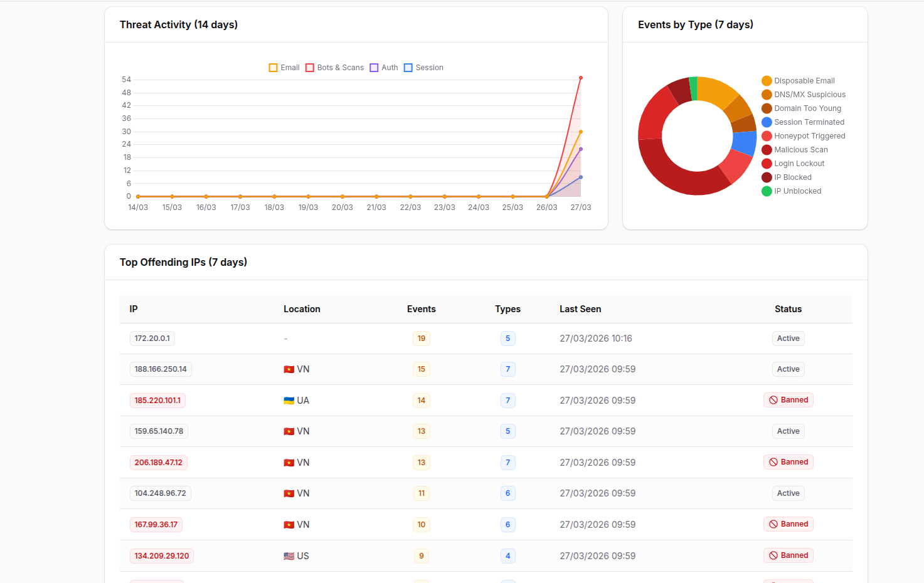Image resolution: width=924 pixels, height=583 pixels.
Task: Click the red Honeypot Triggered legend dot
Action: (x=767, y=135)
